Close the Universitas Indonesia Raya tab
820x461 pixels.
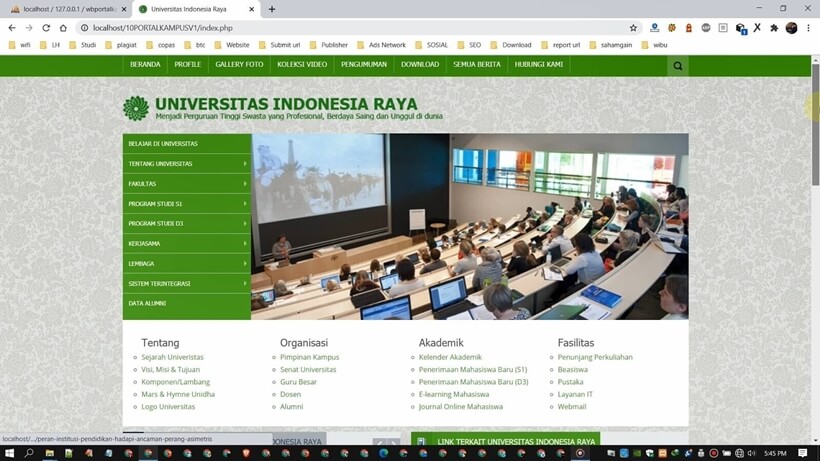tap(252, 9)
